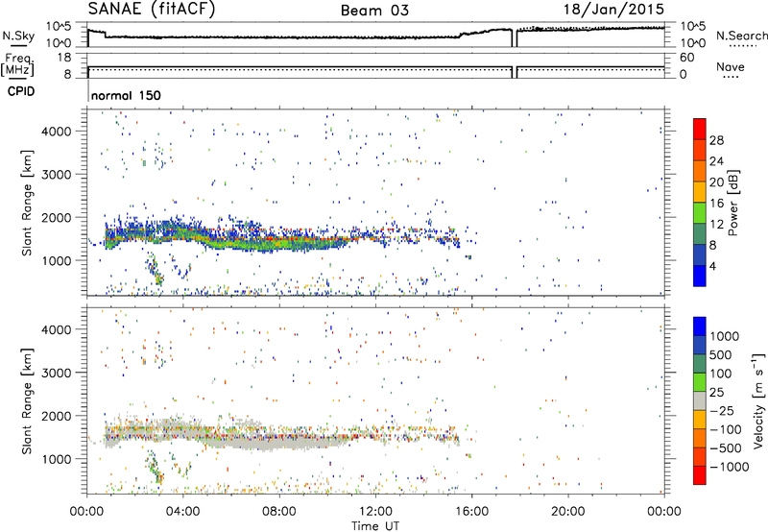Click the 24 label on Power colorbar
The width and height of the screenshot is (768, 532).
click(716, 161)
